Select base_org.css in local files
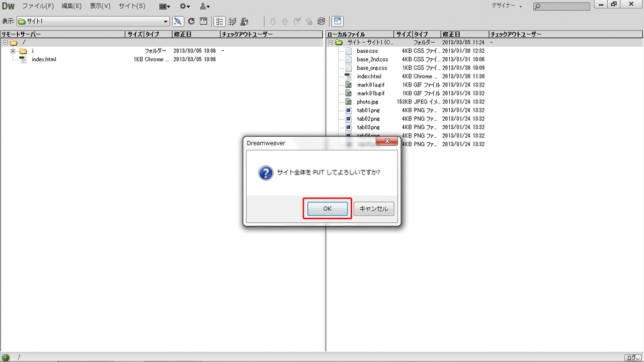This screenshot has height=362, width=644. 372,68
